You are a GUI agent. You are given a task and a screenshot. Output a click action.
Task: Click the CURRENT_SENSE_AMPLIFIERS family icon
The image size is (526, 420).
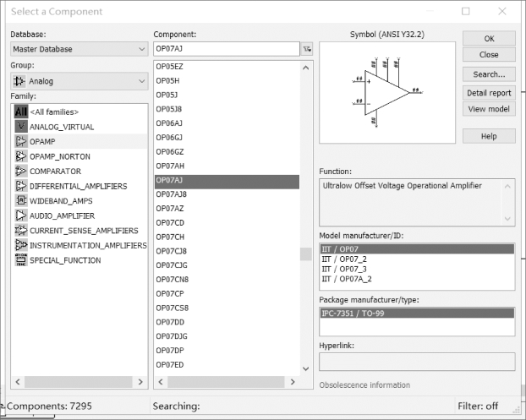[21, 230]
